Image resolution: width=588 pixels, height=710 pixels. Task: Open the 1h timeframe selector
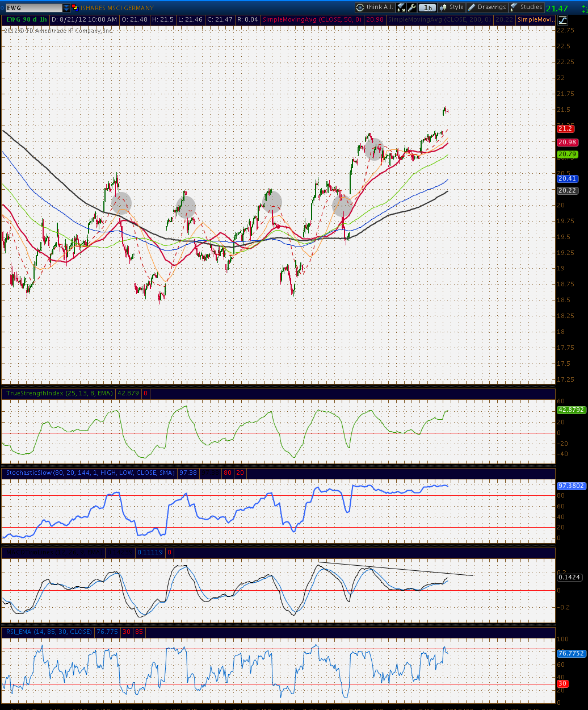point(428,7)
